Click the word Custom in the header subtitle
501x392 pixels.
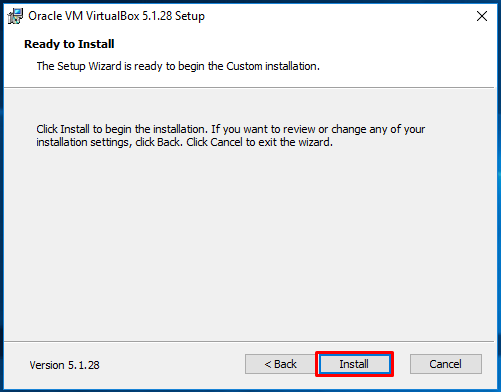point(244,66)
